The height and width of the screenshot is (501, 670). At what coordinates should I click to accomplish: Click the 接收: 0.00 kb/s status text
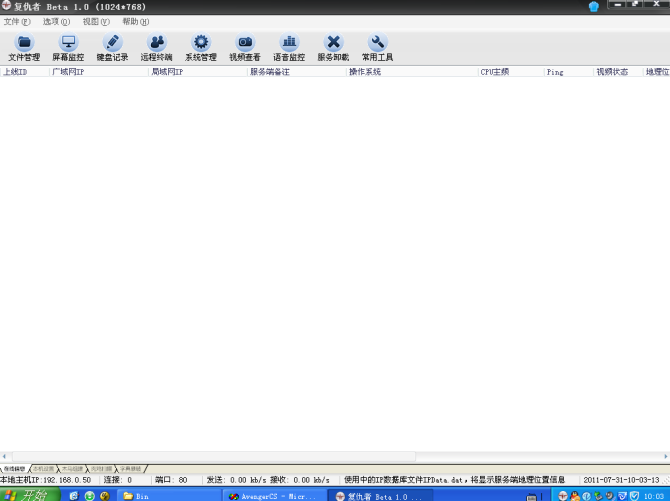300,480
